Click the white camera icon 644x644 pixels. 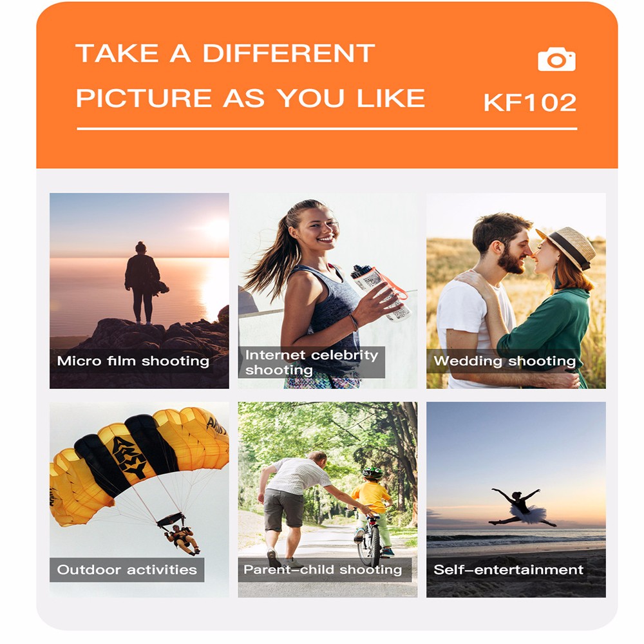click(x=556, y=59)
